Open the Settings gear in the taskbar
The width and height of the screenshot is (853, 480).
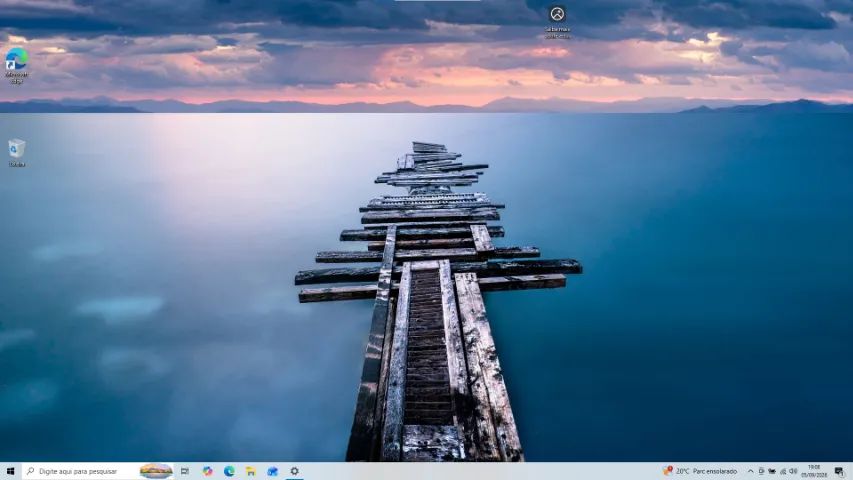294,471
